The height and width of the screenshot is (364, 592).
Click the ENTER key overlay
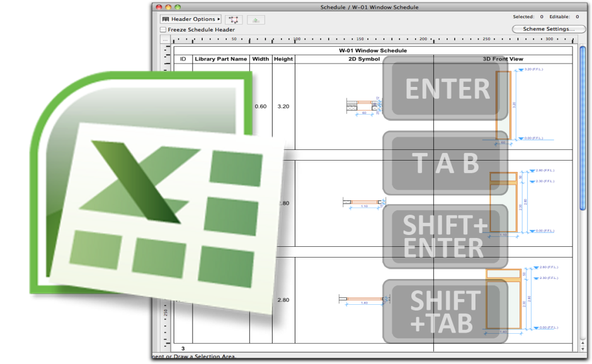[x=446, y=88]
